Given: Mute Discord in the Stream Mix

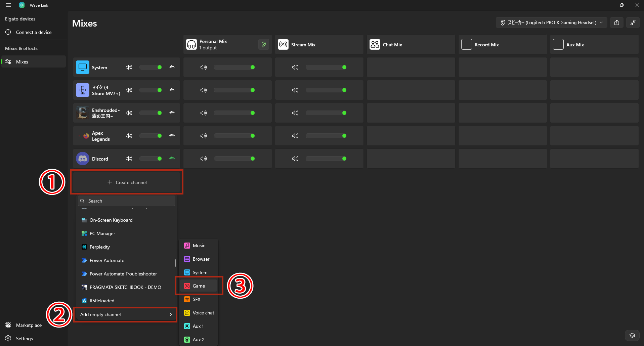Looking at the screenshot, I should (295, 159).
